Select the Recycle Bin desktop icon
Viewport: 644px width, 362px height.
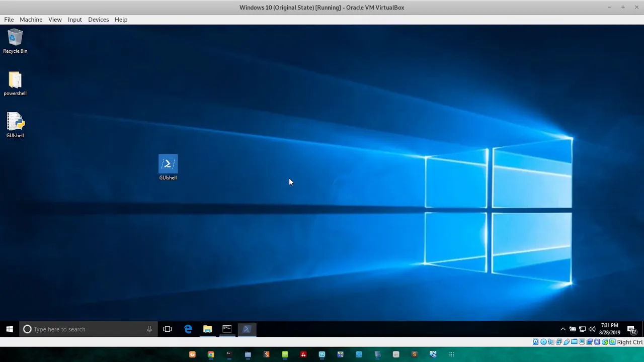[15, 41]
